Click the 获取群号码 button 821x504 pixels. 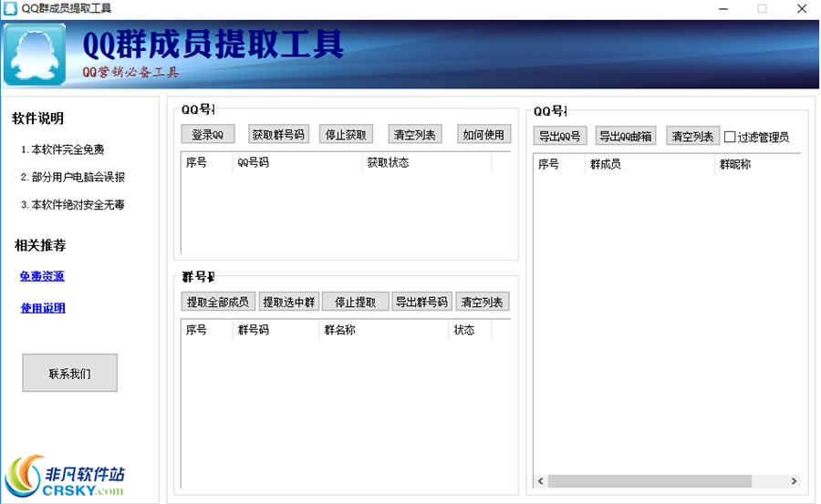click(x=278, y=135)
